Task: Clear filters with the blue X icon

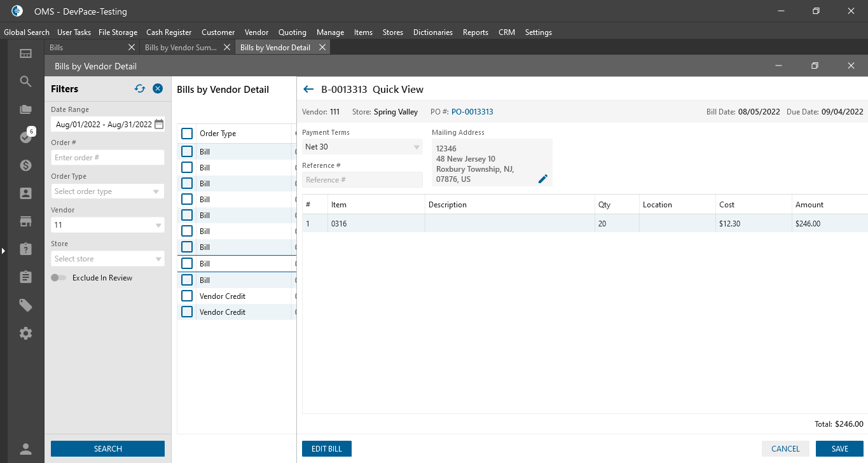Action: pyautogui.click(x=158, y=89)
